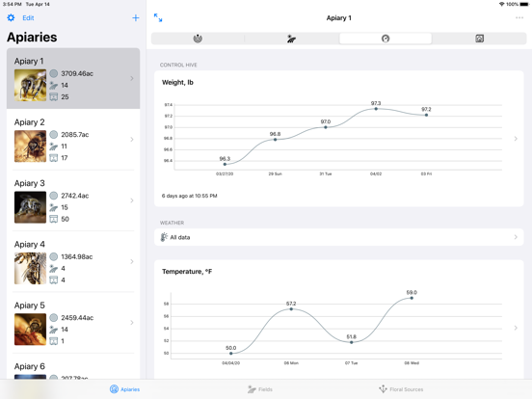The height and width of the screenshot is (399, 532).
Task: Click fields icon beside 11 in Apiary 2
Action: coord(54,146)
